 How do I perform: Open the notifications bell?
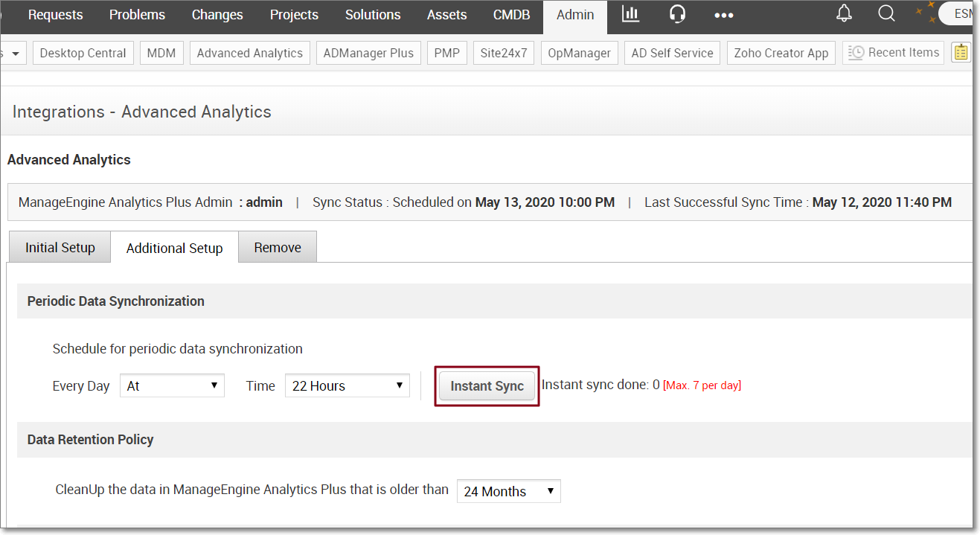point(844,13)
